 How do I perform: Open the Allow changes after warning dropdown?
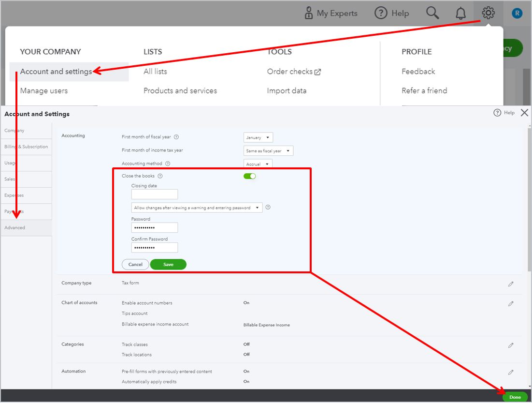click(197, 208)
